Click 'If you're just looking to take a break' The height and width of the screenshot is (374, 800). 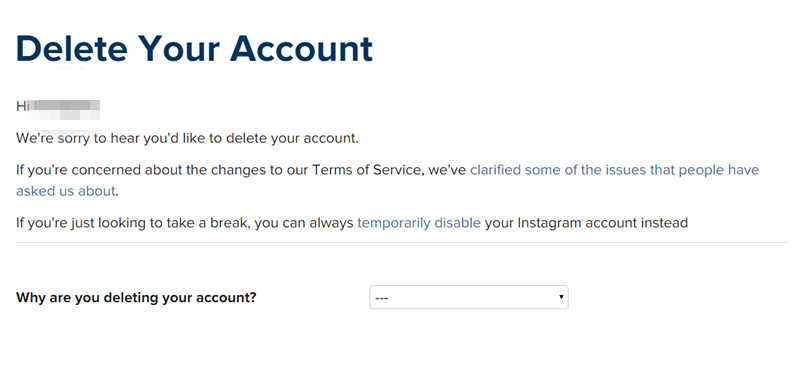tap(132, 223)
